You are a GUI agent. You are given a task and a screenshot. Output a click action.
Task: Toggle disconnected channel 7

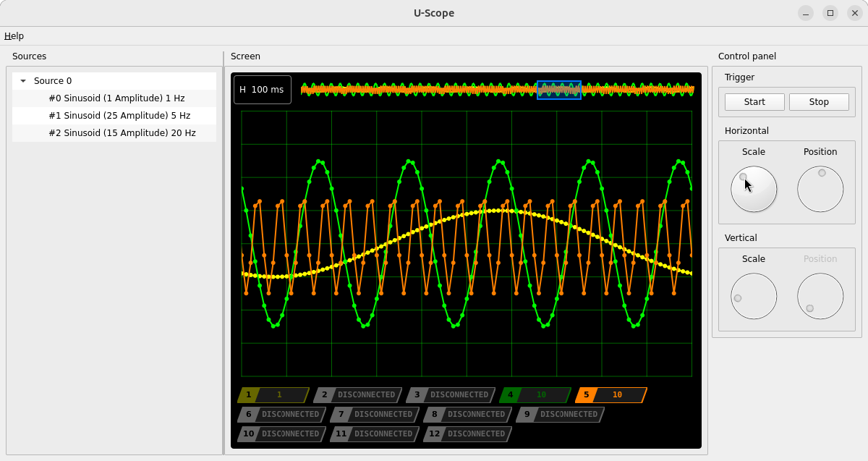coord(375,415)
